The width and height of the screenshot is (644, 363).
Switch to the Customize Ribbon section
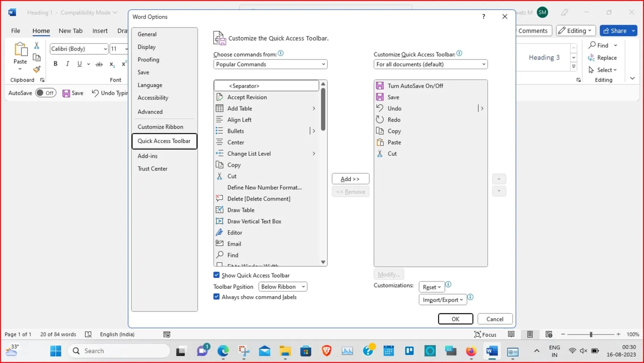click(x=160, y=127)
